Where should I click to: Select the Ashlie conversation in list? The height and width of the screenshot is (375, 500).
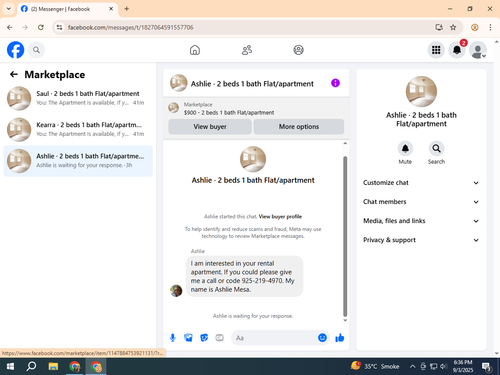click(x=78, y=161)
